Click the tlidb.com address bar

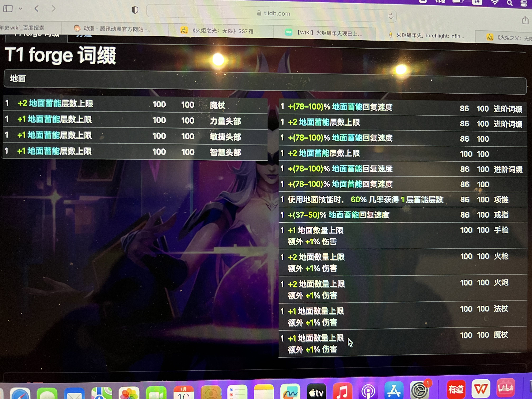click(x=271, y=13)
